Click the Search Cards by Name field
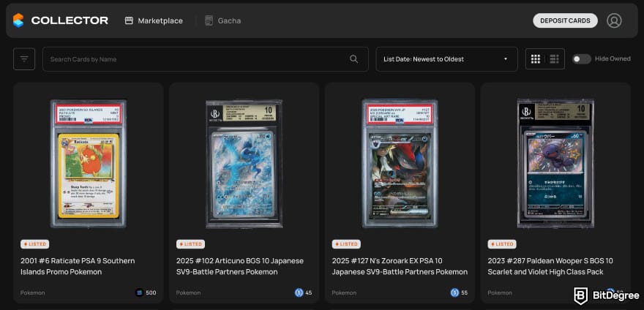Viewport: 644px width, 310px height. coord(206,59)
